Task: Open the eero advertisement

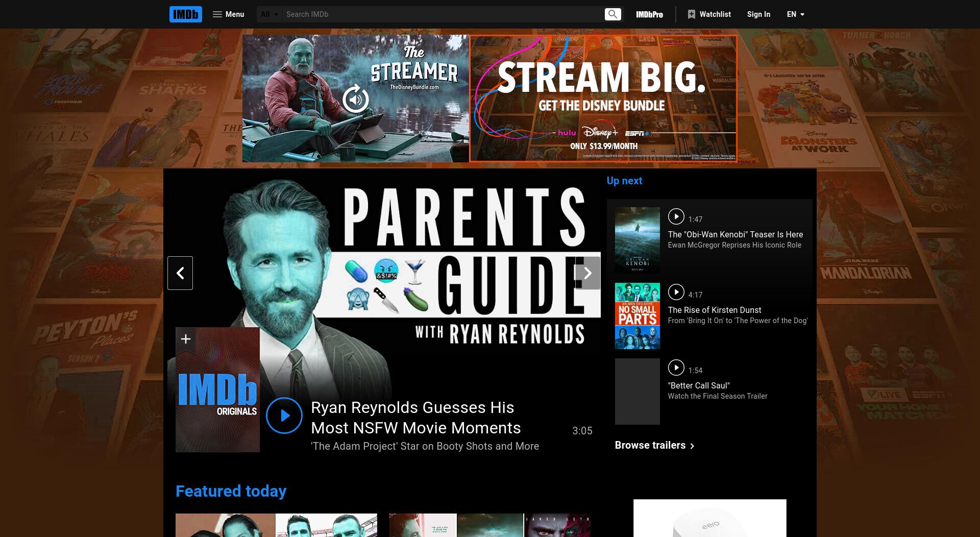Action: [709, 518]
